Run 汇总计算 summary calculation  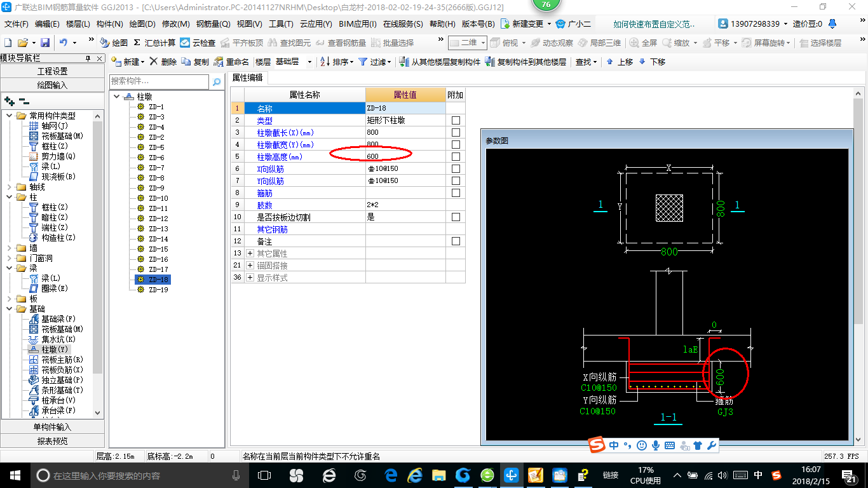154,43
